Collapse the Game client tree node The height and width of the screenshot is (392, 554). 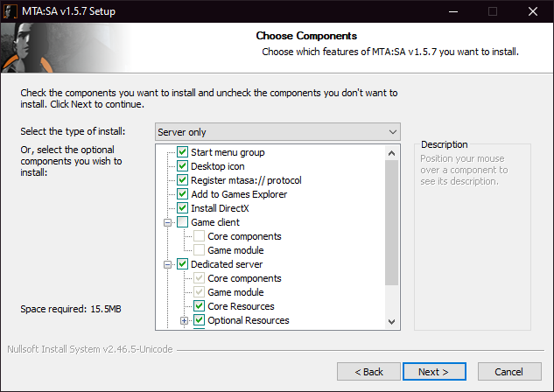coord(167,222)
